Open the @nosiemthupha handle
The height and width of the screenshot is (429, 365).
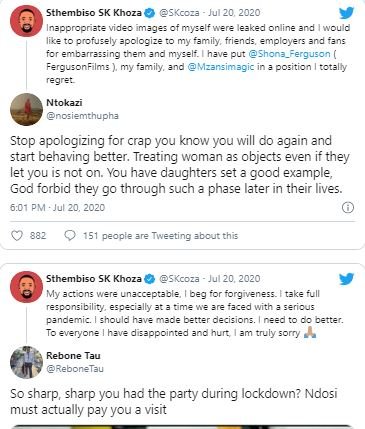click(82, 116)
